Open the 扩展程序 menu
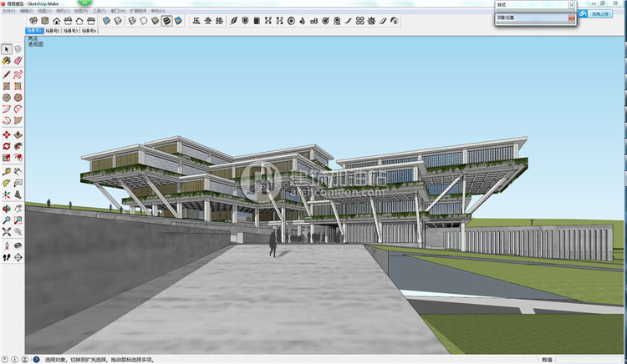 click(138, 11)
